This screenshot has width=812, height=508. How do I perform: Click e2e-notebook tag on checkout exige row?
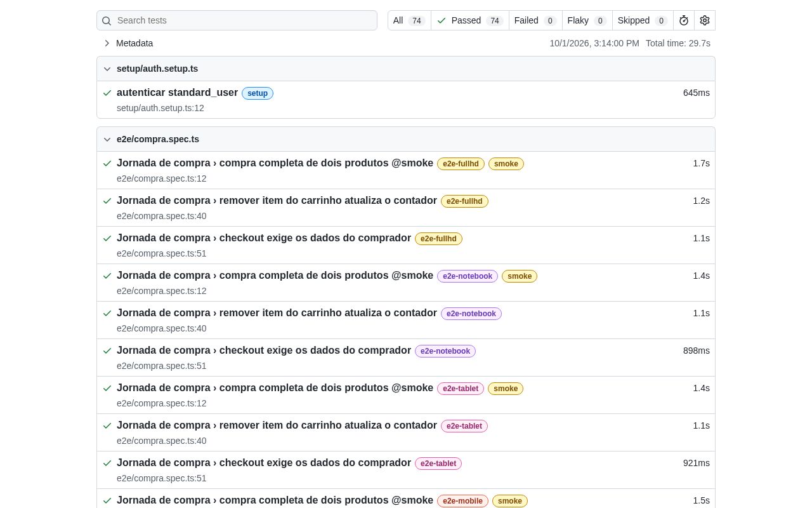point(445,351)
